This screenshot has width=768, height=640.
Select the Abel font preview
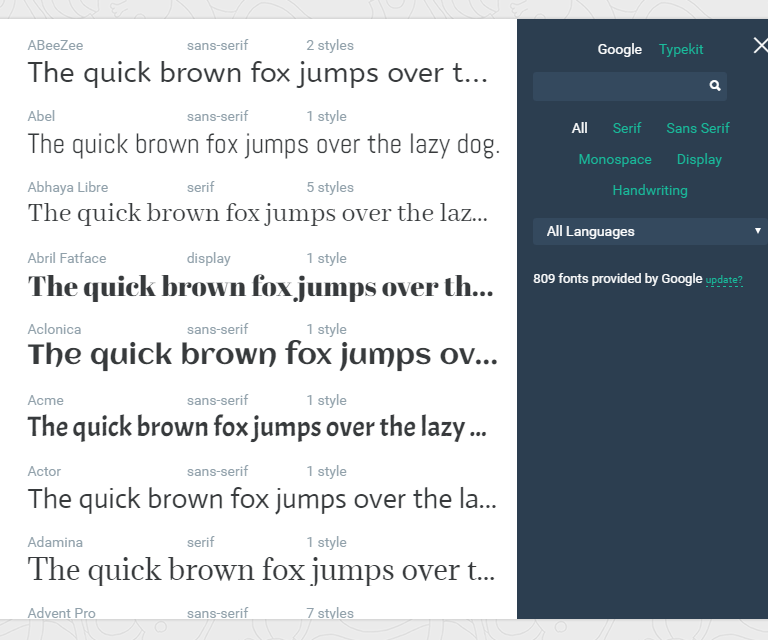pos(264,144)
